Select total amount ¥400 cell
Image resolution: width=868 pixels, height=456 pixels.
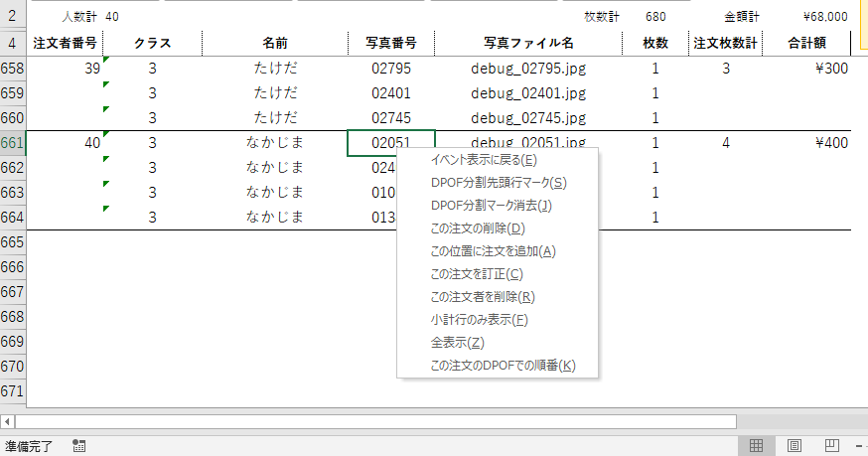coord(806,143)
